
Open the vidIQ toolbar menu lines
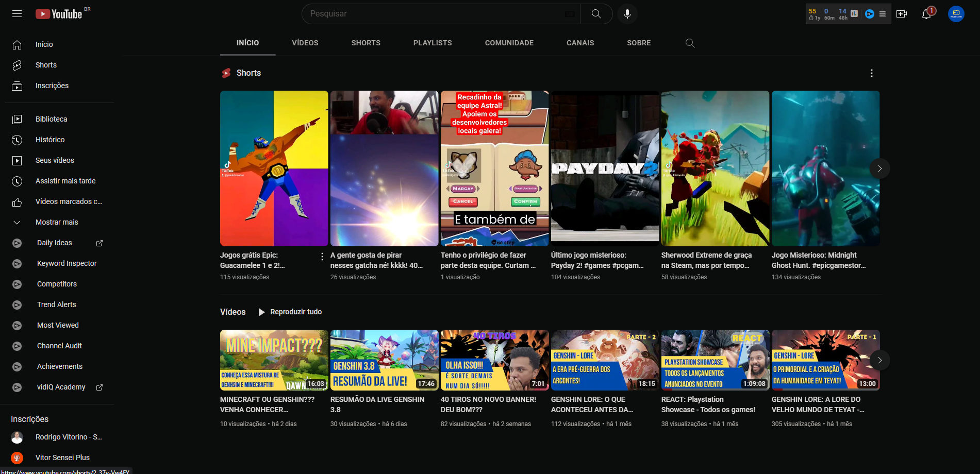(x=883, y=14)
